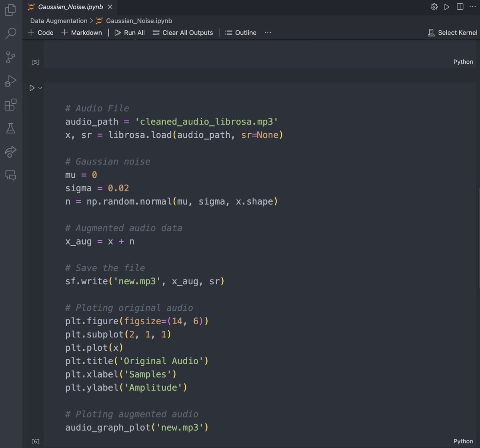The height and width of the screenshot is (448, 480).
Task: Click the audio_graph_plot('new.mp3') line
Action: pyautogui.click(x=137, y=427)
